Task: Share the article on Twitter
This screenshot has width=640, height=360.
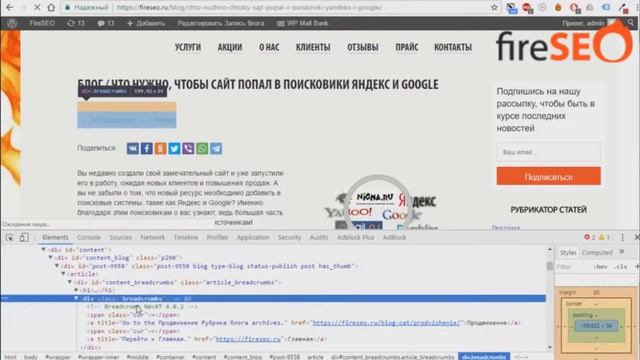Action: 174,149
